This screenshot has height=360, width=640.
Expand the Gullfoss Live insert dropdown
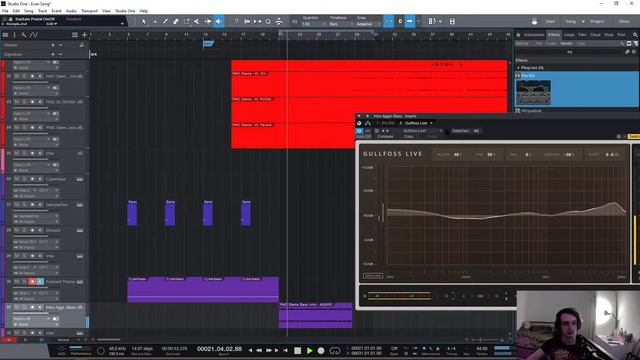tap(431, 123)
